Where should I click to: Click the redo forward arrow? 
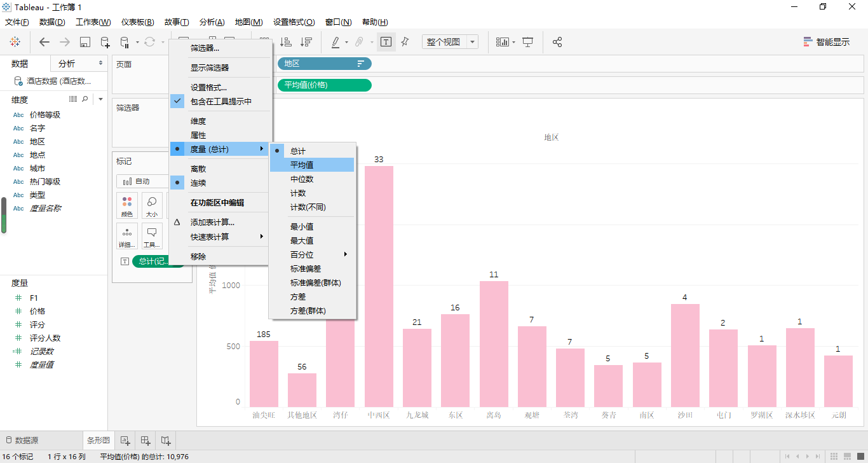click(64, 42)
